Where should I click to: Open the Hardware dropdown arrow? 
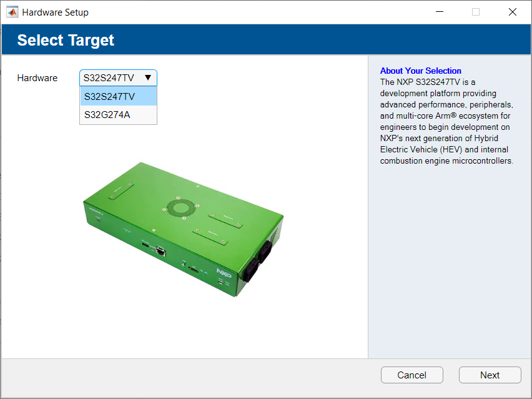pos(148,77)
